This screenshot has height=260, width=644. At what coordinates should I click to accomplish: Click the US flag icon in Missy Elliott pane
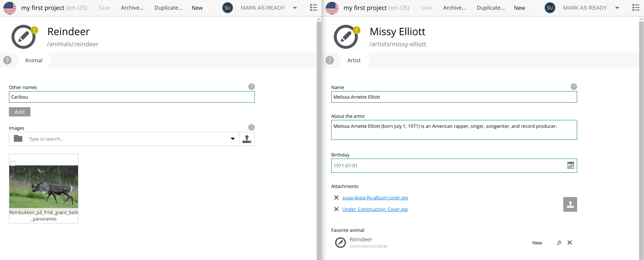tap(332, 8)
